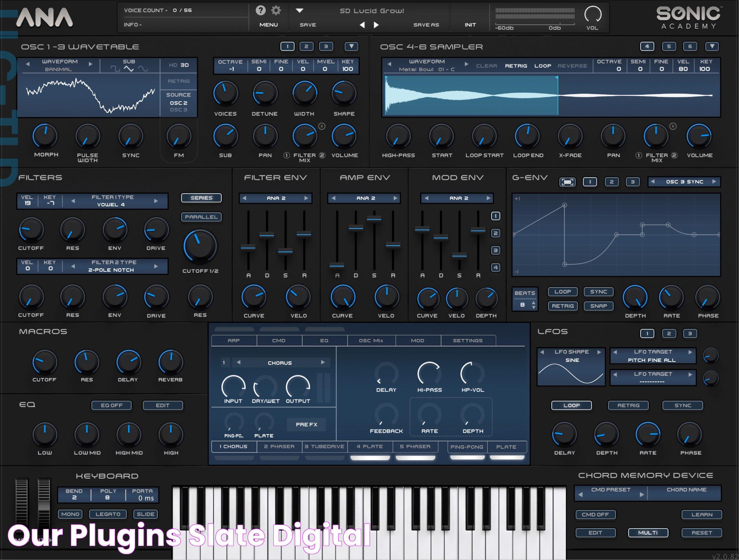Remove OSC 1 filter mix x icon
Screen dimensions: 739x560
coord(322,126)
